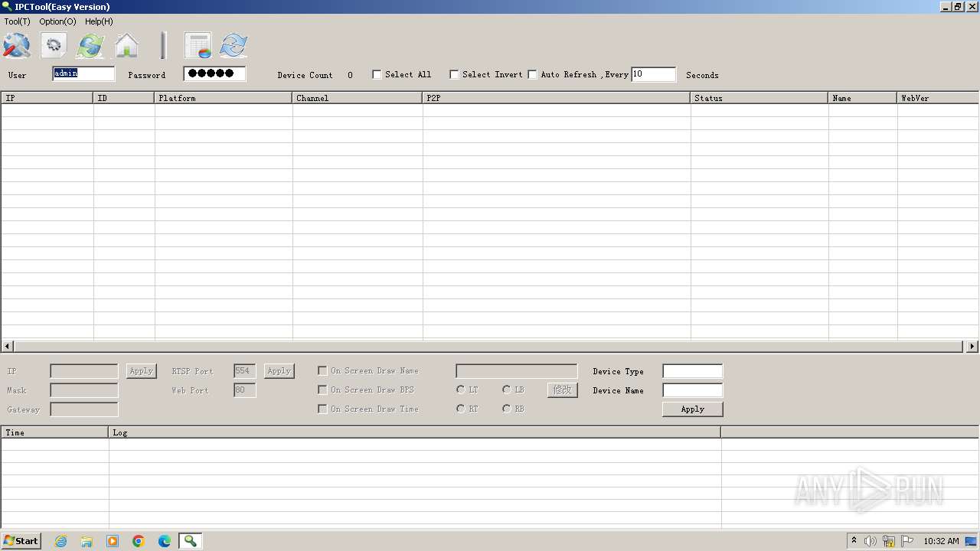The image size is (980, 551).
Task: Click the Web Port input field
Action: [245, 390]
